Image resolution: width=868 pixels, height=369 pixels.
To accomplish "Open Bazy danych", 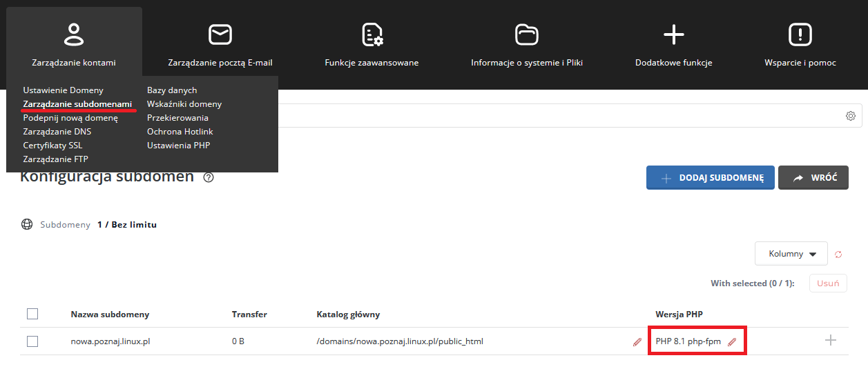I will [172, 90].
